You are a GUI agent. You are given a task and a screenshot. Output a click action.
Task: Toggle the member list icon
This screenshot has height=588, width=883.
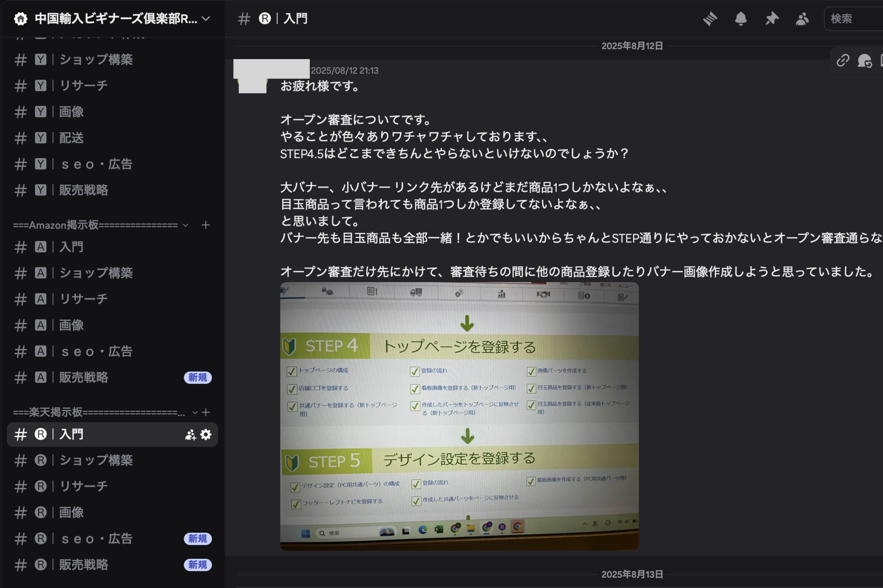(x=802, y=19)
